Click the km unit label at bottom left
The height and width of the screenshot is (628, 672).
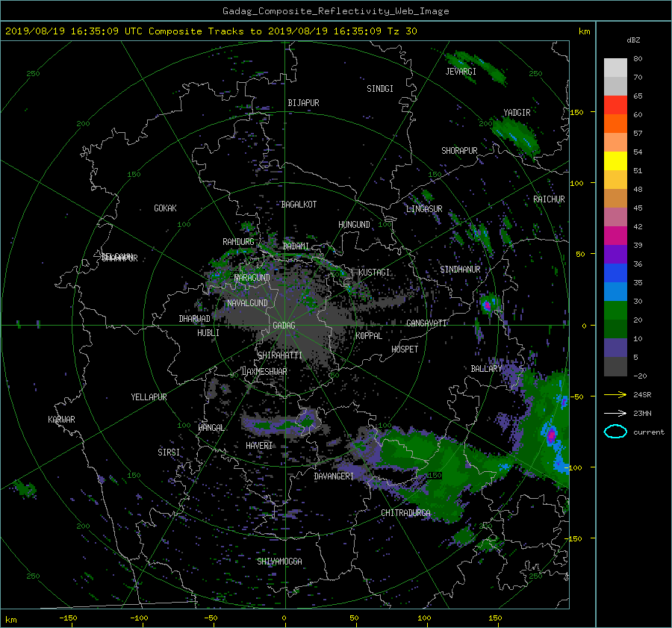(x=10, y=620)
